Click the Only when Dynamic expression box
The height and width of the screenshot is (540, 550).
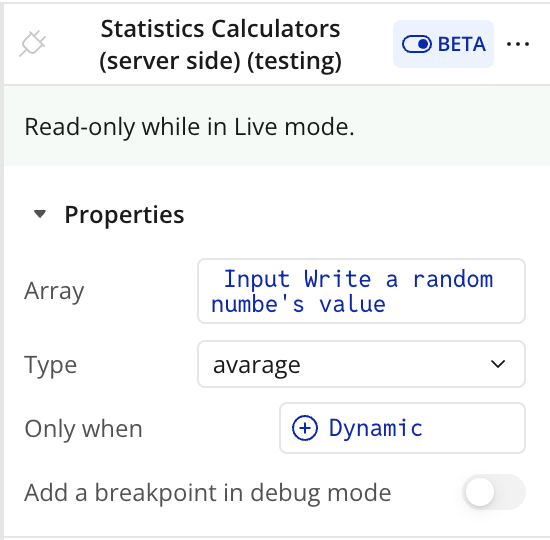pyautogui.click(x=402, y=428)
